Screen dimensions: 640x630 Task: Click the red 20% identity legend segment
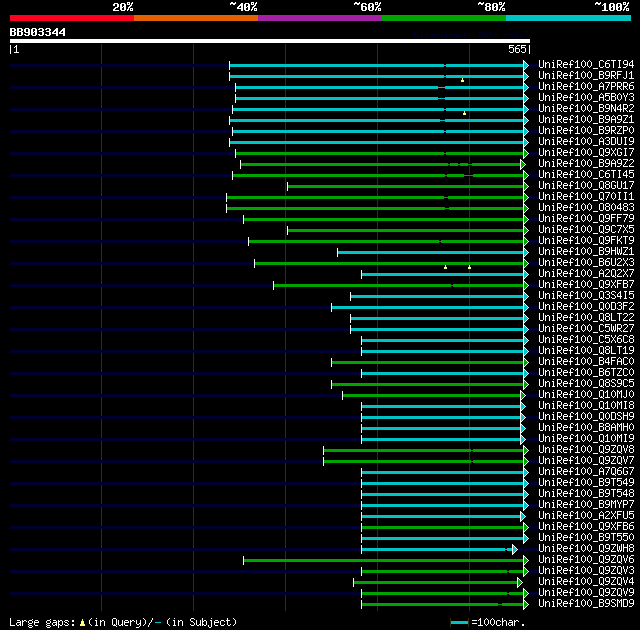pyautogui.click(x=72, y=18)
